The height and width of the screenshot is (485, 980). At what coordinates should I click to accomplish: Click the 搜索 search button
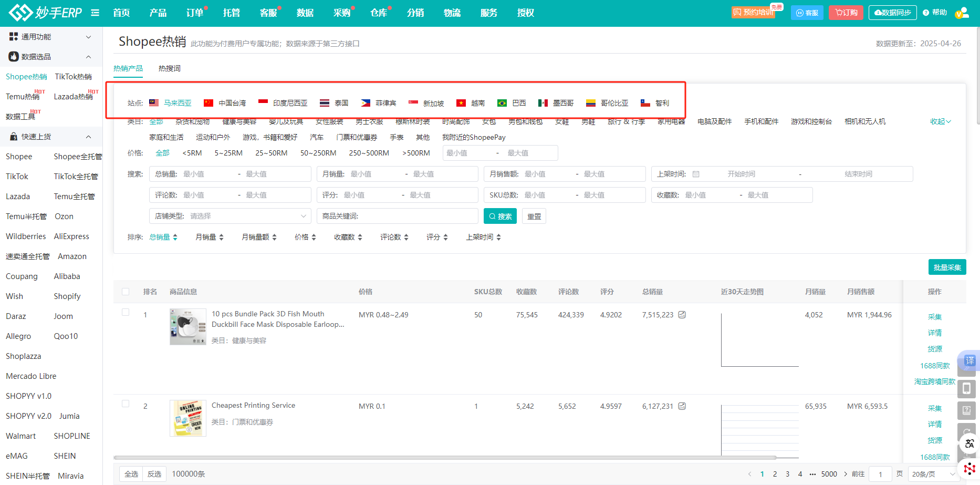tap(500, 216)
